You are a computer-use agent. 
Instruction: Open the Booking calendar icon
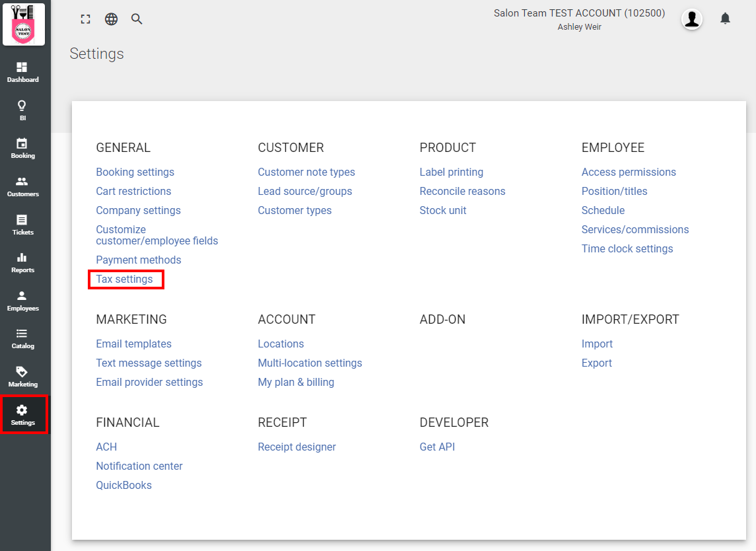(22, 148)
